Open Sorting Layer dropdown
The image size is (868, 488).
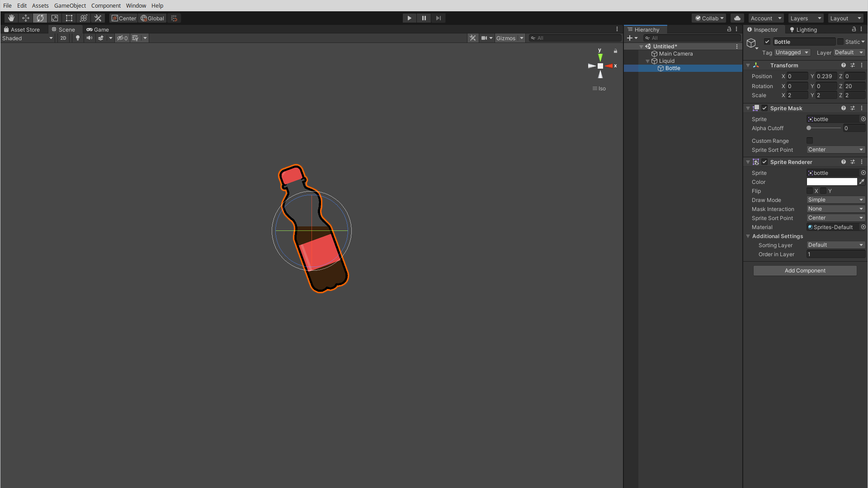(x=836, y=245)
